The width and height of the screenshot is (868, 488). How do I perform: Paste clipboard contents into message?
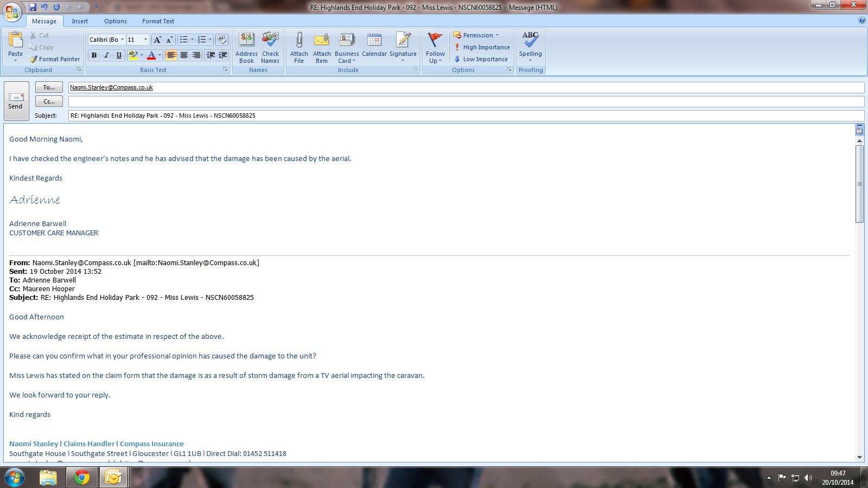click(16, 42)
